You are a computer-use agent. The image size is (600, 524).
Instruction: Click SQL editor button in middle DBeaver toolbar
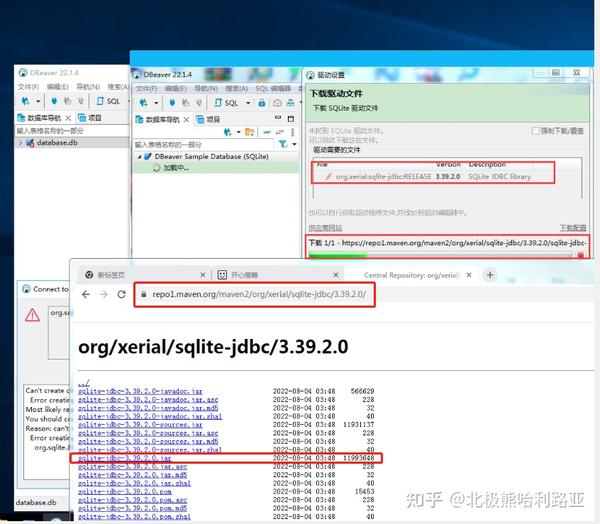[226, 103]
